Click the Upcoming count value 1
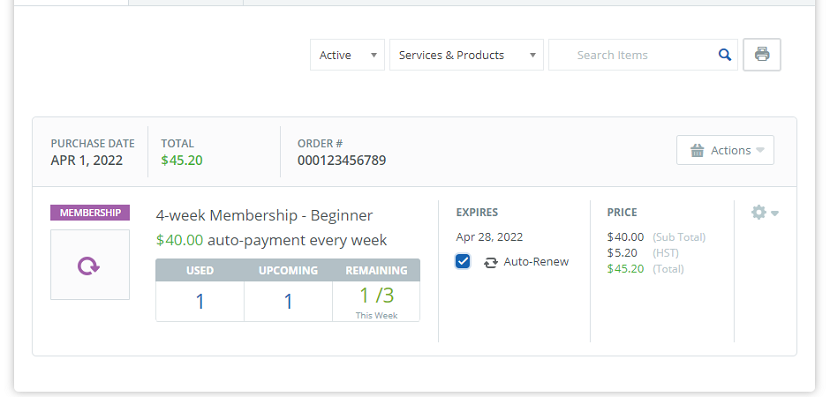Viewport: 830px width, 397px height. pyautogui.click(x=288, y=302)
